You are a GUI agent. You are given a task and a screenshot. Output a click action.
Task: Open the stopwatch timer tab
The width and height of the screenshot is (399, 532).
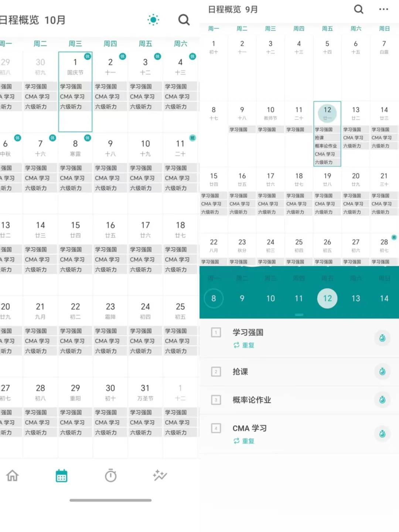click(110, 475)
